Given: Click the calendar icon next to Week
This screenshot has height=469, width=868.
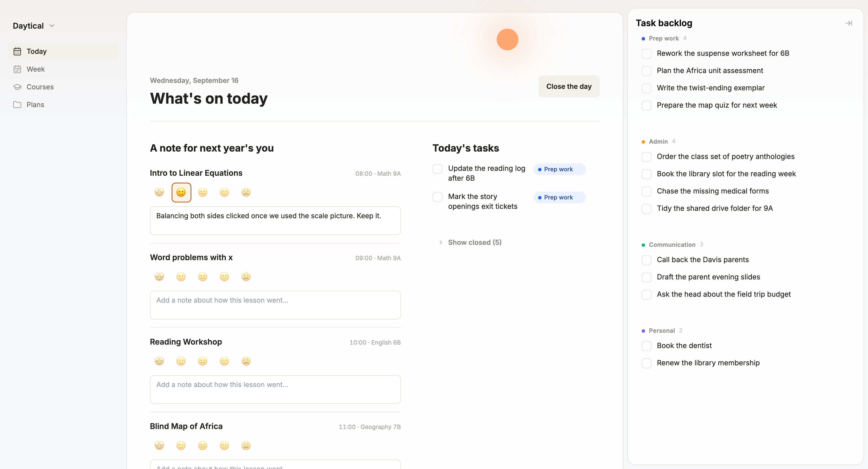Looking at the screenshot, I should coord(17,69).
